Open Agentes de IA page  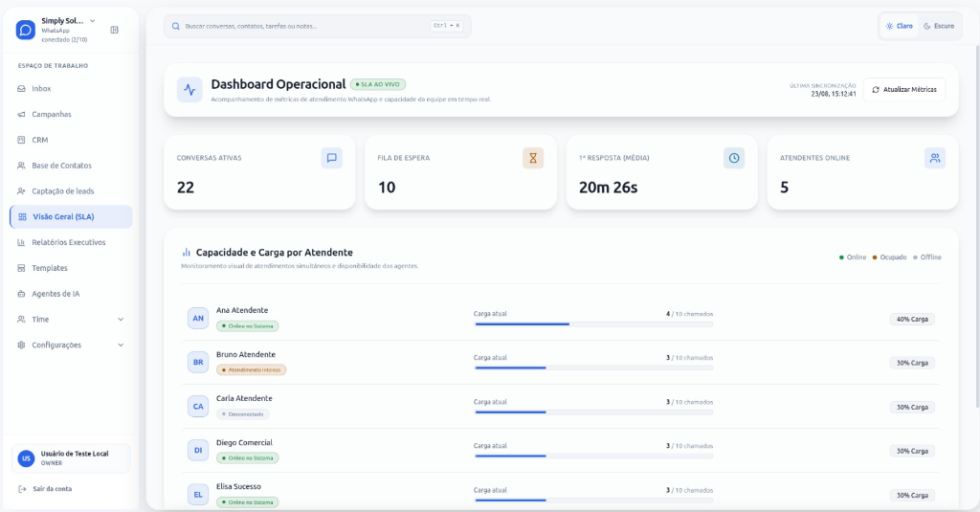click(x=71, y=294)
